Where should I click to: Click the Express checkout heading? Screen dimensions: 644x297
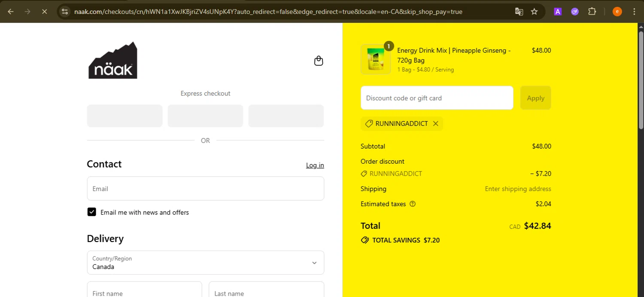pyautogui.click(x=205, y=93)
